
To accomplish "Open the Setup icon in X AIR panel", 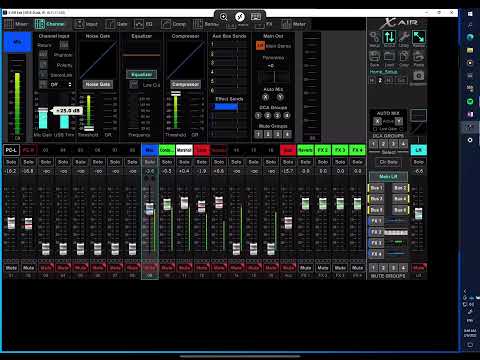I will pyautogui.click(x=375, y=37).
